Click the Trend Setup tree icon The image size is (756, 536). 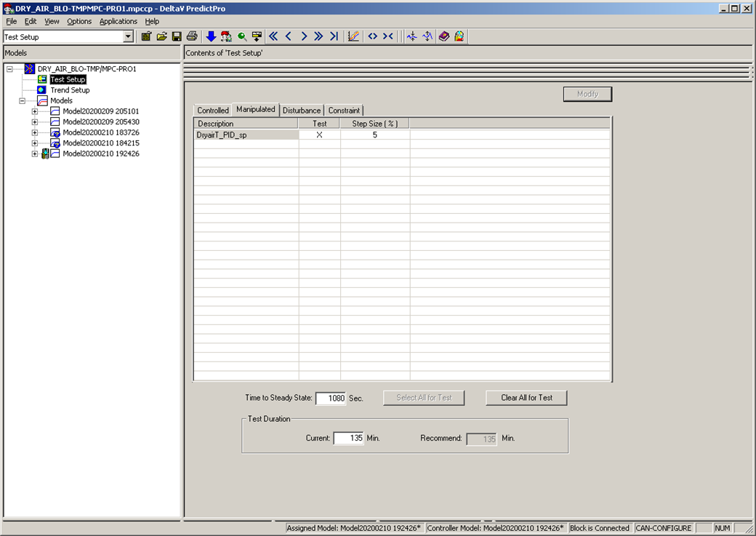pyautogui.click(x=42, y=89)
